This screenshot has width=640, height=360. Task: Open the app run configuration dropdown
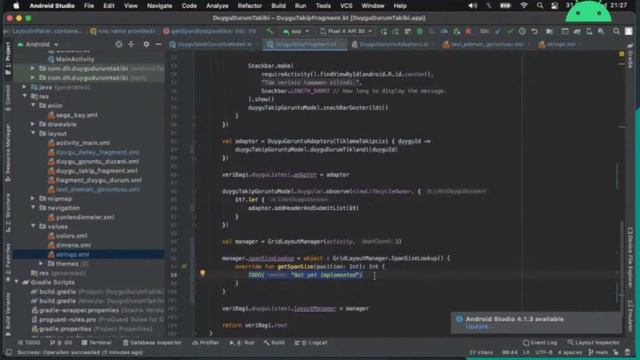click(x=296, y=31)
